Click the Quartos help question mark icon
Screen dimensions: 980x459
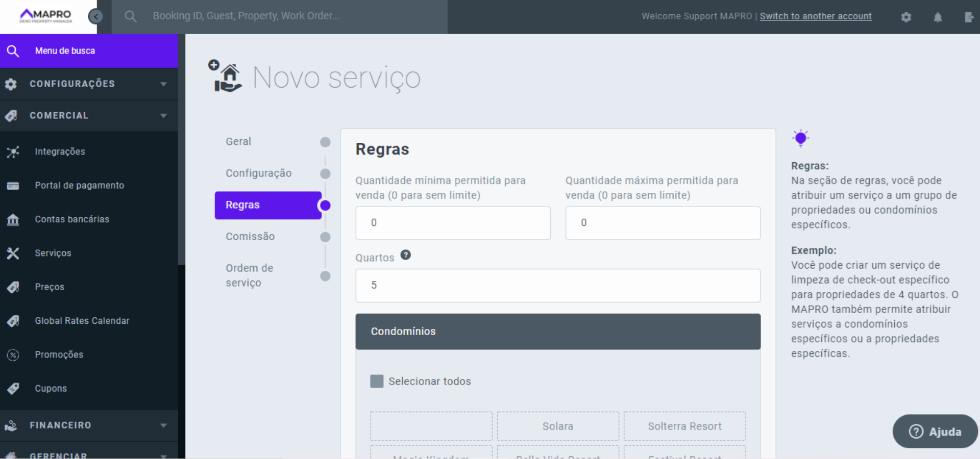pyautogui.click(x=405, y=255)
